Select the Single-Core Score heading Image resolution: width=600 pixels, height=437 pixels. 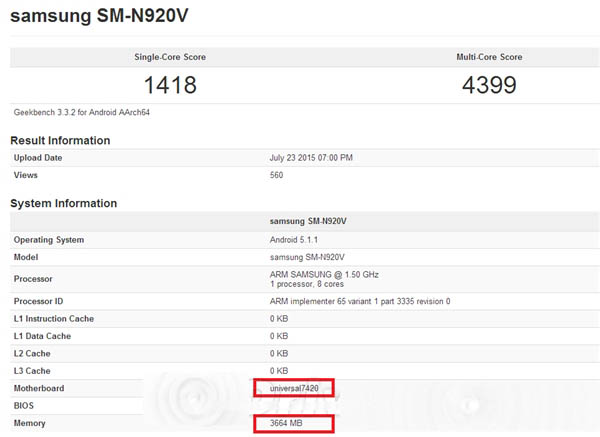click(169, 57)
